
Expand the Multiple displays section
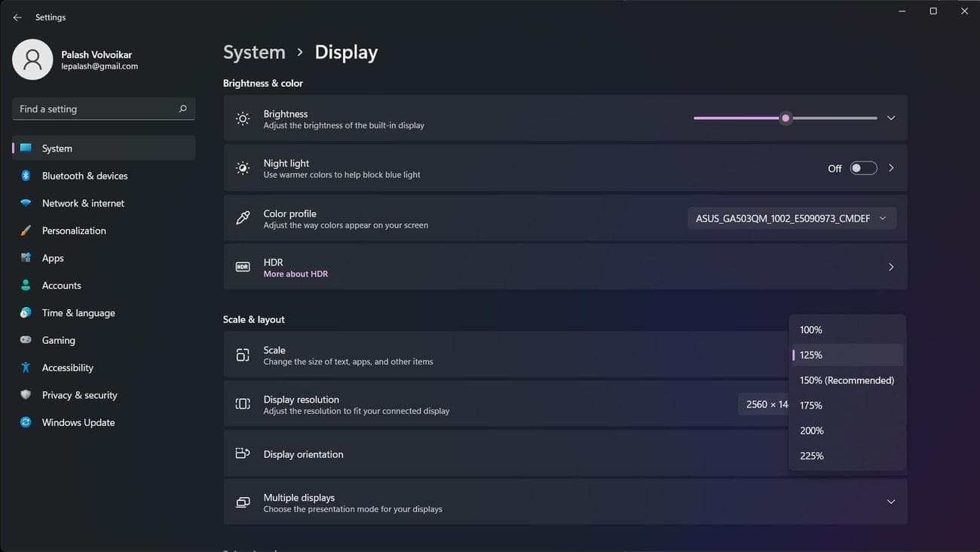point(890,501)
